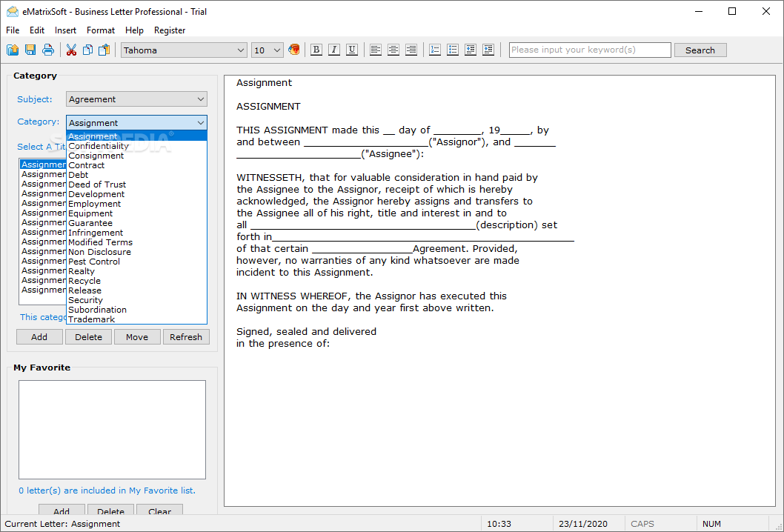Viewport: 784px width, 532px height.
Task: Center align the text
Action: click(393, 50)
